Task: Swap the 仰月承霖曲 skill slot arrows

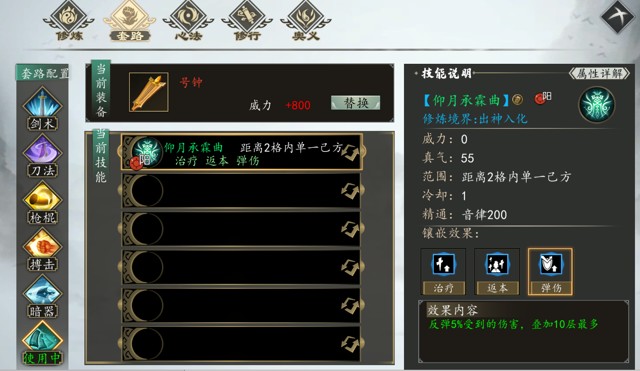Action: (351, 152)
